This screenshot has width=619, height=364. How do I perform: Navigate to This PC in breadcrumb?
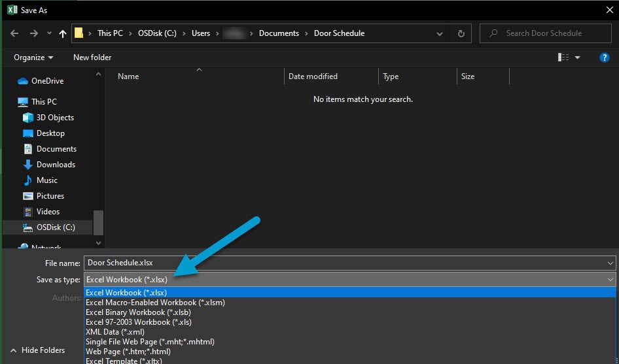[x=110, y=33]
